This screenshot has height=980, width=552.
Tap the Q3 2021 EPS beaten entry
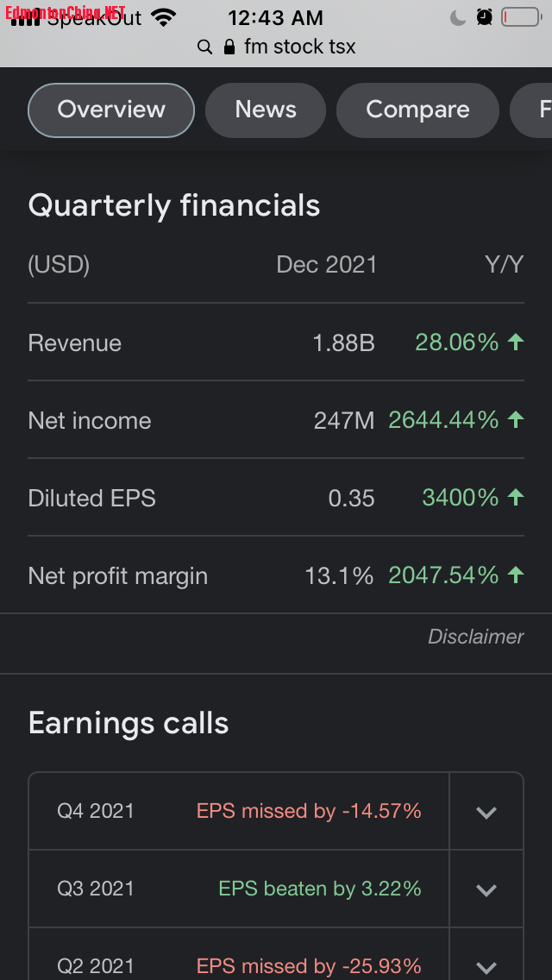319,889
